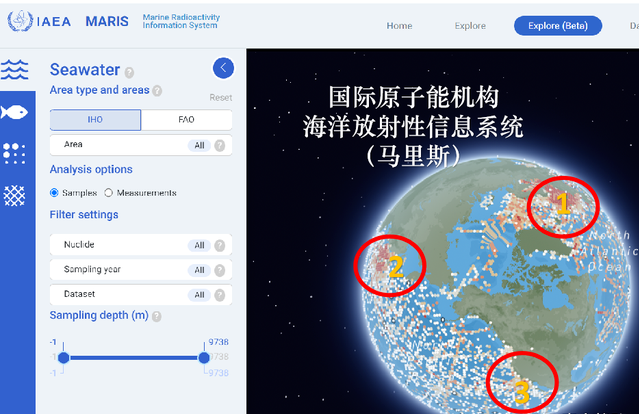The height and width of the screenshot is (414, 639).
Task: Switch area type to IHO
Action: coord(95,120)
